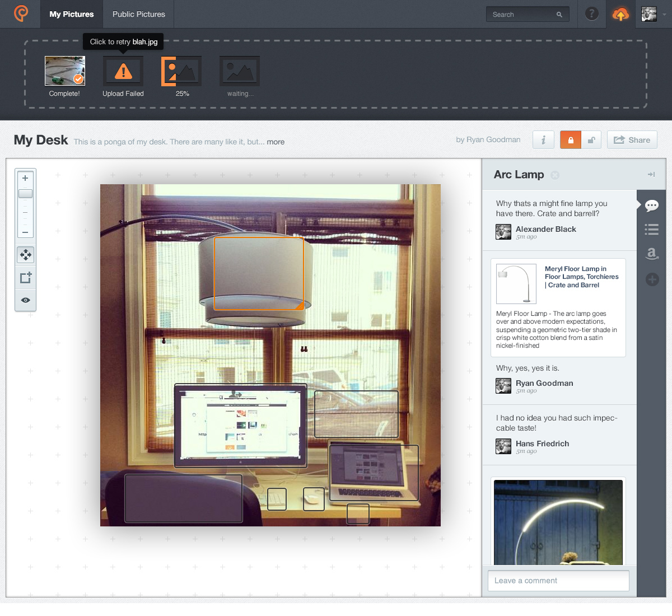Switch to the Public Pictures tab
Viewport: 672px width, 616px height.
pyautogui.click(x=138, y=14)
